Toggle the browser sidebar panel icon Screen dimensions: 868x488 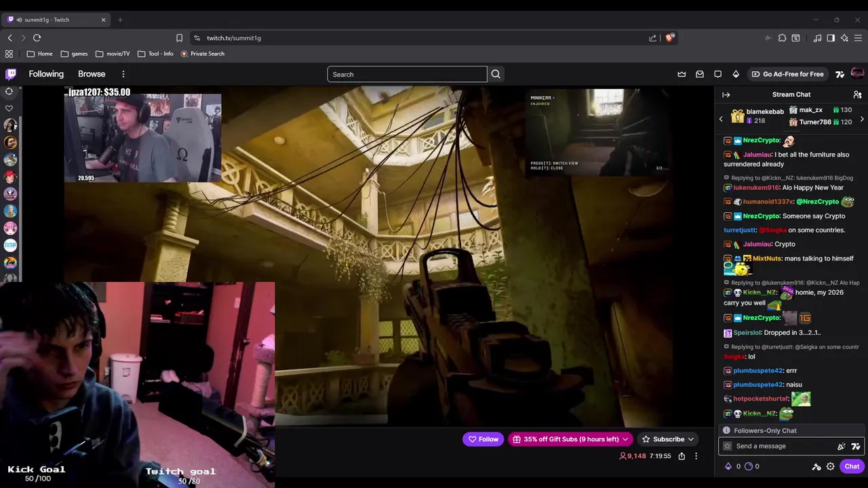pyautogui.click(x=831, y=38)
